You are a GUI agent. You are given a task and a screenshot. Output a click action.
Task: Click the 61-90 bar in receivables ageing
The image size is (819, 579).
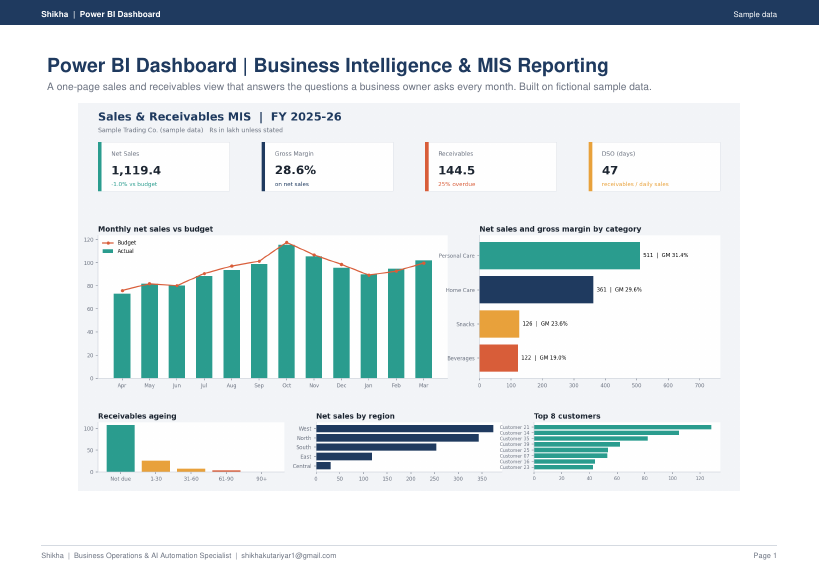click(x=226, y=471)
